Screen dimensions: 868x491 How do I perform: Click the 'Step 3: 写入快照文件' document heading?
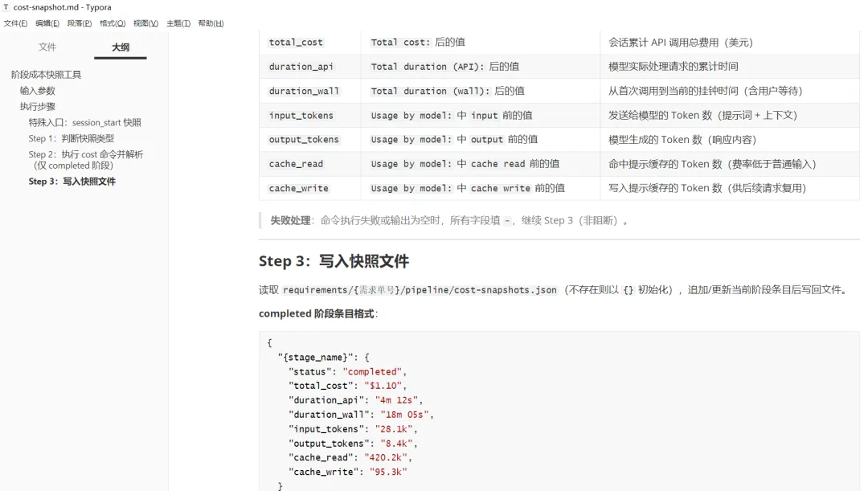click(x=334, y=260)
